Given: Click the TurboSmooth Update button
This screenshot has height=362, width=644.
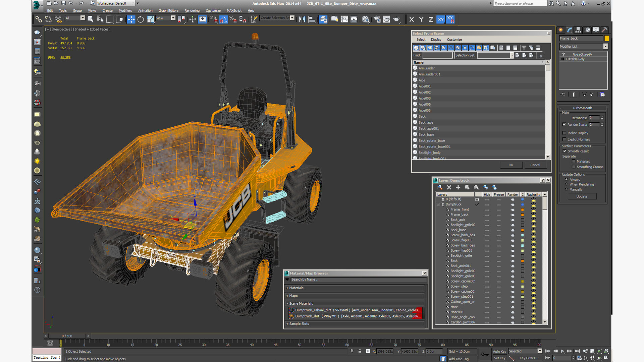Looking at the screenshot, I should pos(582,196).
